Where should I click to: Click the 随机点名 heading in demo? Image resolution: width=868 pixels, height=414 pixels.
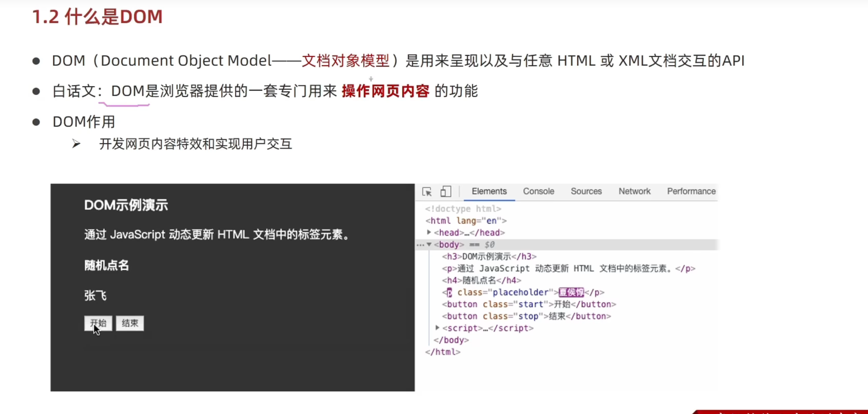(x=107, y=265)
